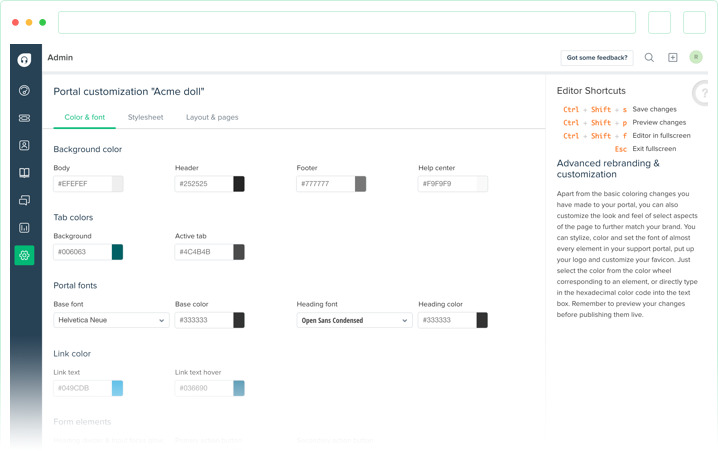Focus the Active tab hex field #4C4B4B
The height and width of the screenshot is (451, 718).
click(204, 252)
